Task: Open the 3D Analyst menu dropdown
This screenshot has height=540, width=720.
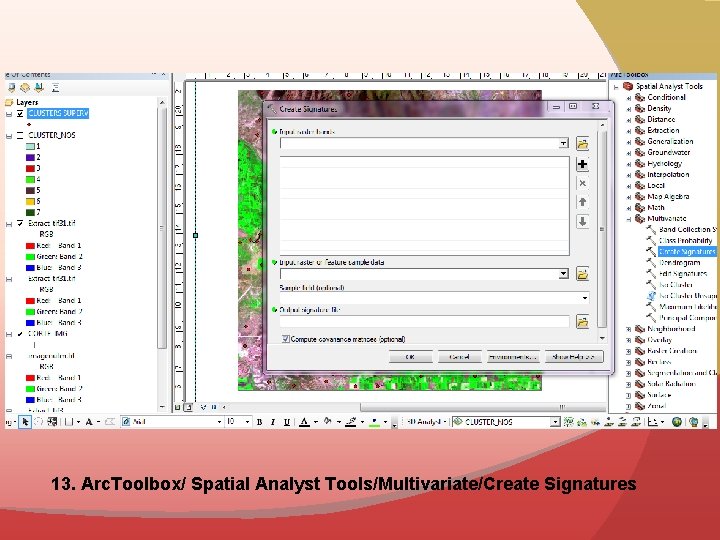Action: (x=428, y=422)
